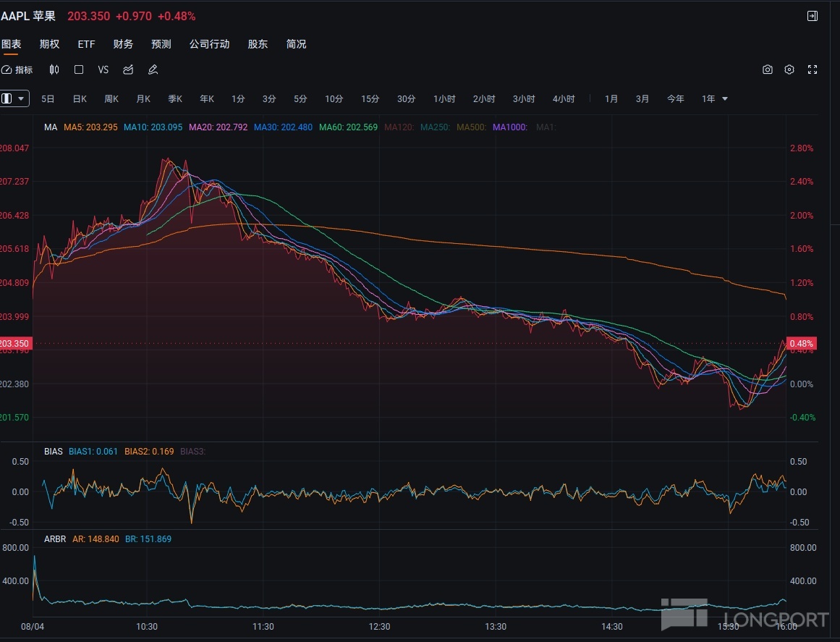Viewport: 840px width, 642px height.
Task: Toggle the MA250 moving average line
Action: click(x=435, y=127)
